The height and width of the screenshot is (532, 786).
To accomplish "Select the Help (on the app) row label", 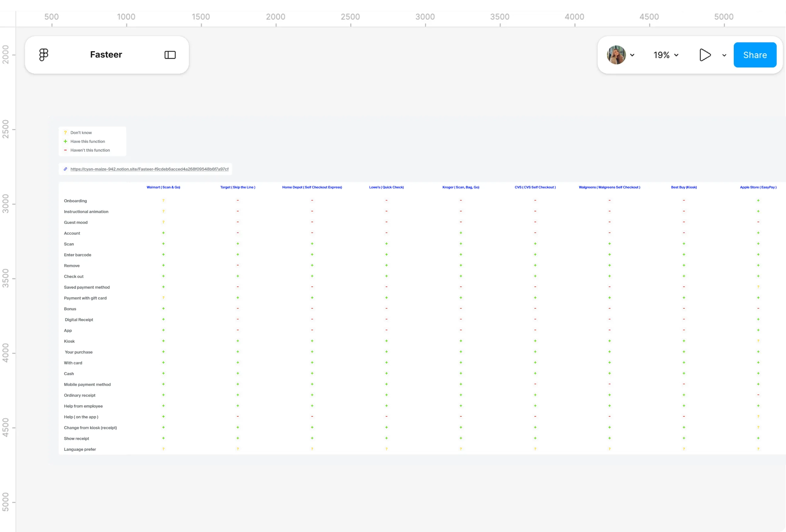I will 81,417.
